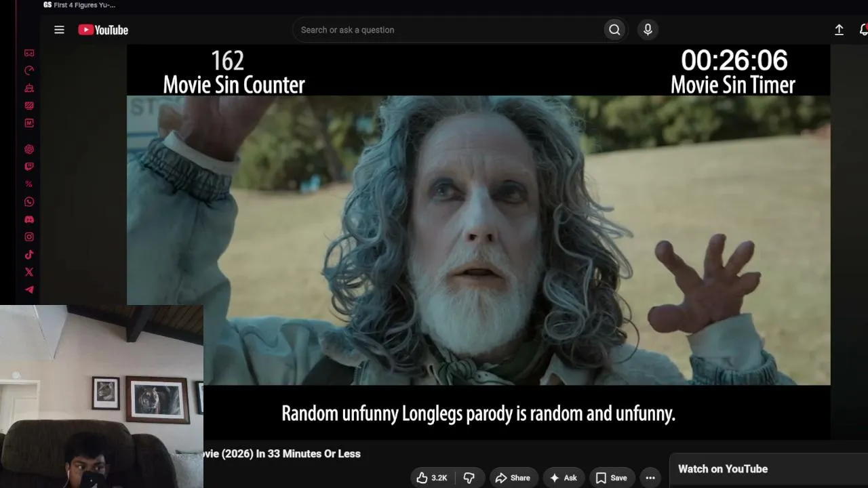This screenshot has width=868, height=488.
Task: Open Telegram from the browser sidebar
Action: (x=29, y=290)
